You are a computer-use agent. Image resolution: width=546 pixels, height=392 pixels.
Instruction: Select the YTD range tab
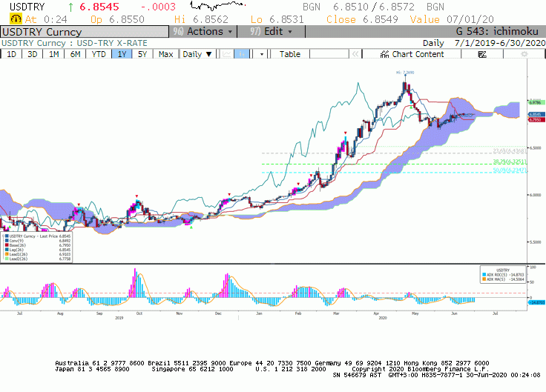99,54
